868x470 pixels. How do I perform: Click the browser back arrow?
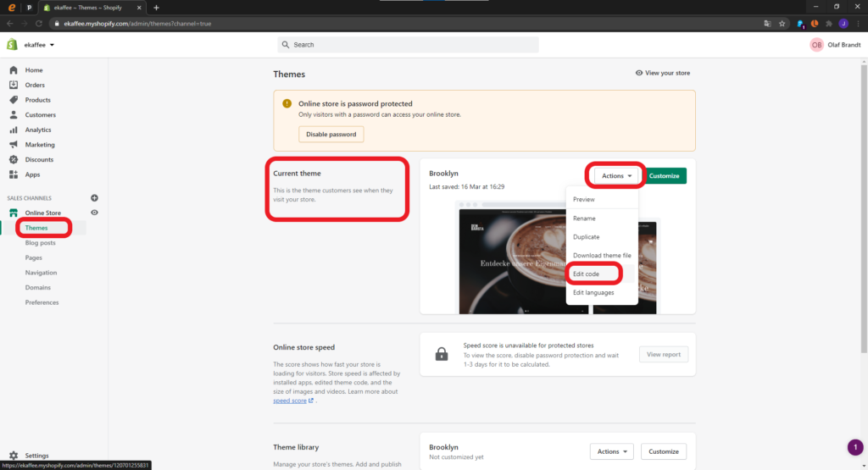click(x=9, y=24)
